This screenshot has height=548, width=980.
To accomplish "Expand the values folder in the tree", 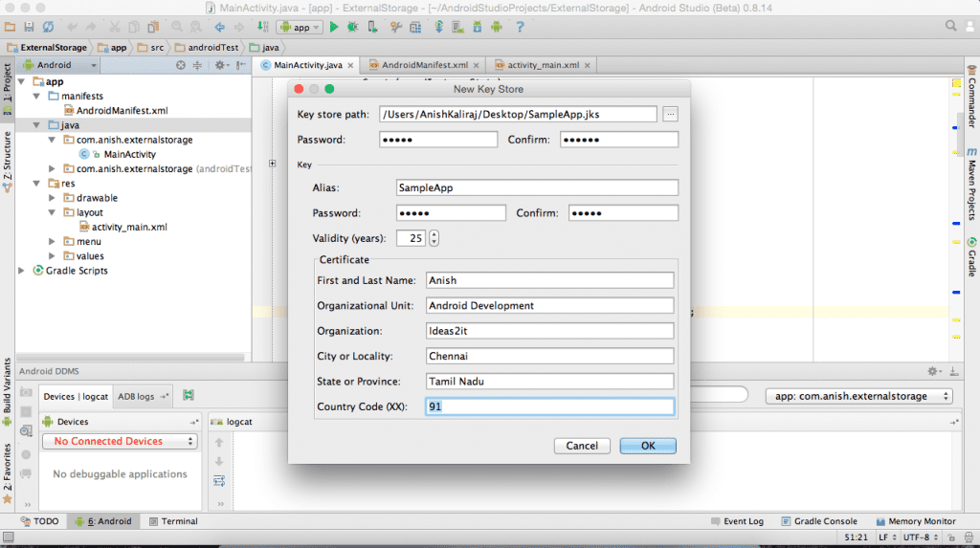I will point(52,256).
